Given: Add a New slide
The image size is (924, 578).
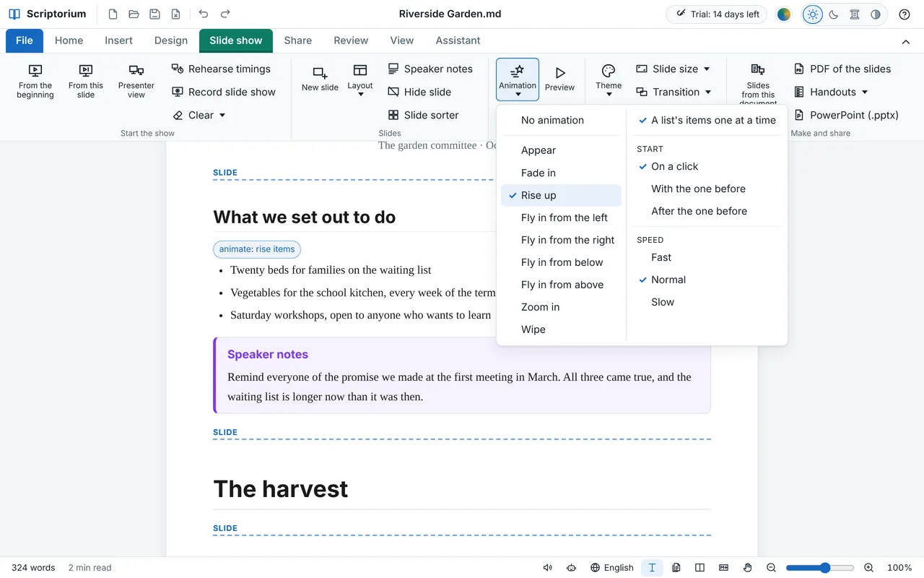Looking at the screenshot, I should tap(320, 79).
